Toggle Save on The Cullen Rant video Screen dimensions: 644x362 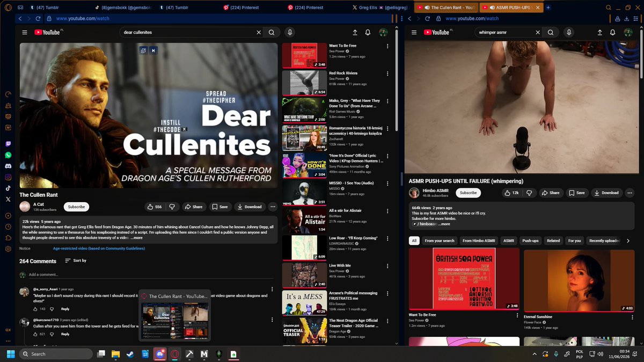219,206
